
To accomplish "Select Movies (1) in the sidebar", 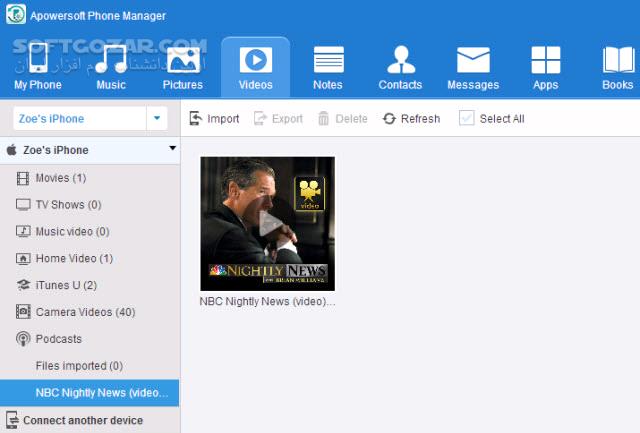I will point(90,178).
